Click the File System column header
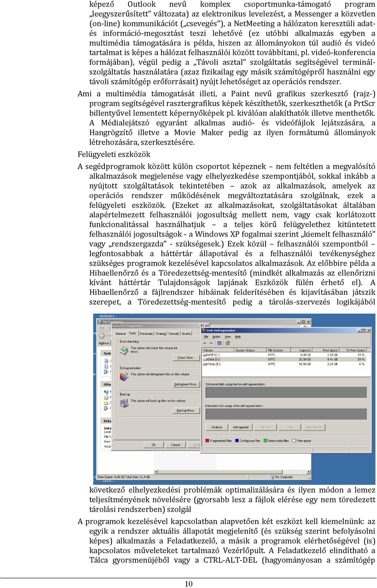 [x=278, y=350]
